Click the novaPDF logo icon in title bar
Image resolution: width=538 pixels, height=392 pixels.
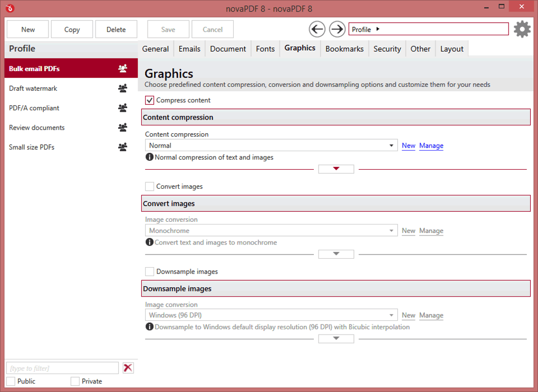point(10,8)
